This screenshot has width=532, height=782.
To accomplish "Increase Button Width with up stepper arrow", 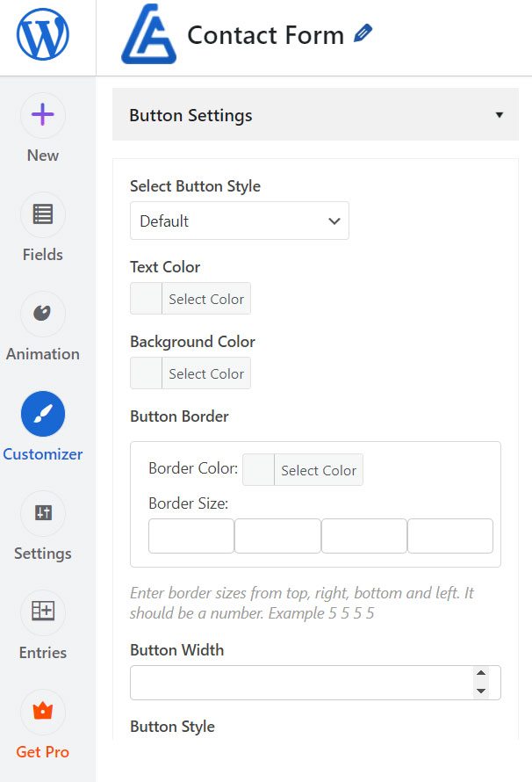I will pyautogui.click(x=480, y=675).
